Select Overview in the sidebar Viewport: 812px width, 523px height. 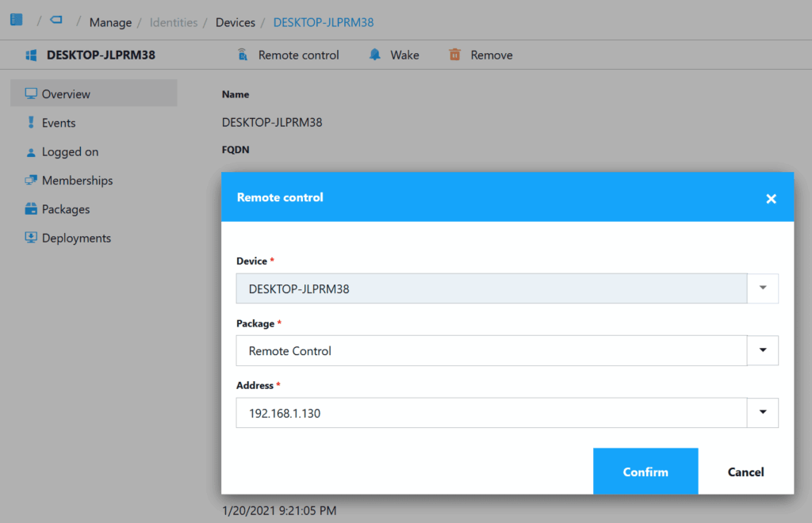click(66, 94)
